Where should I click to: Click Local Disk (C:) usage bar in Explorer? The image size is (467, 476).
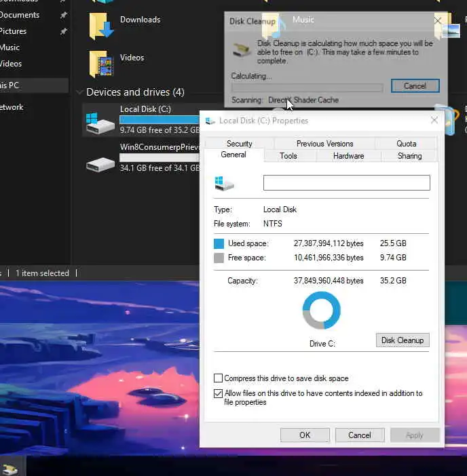[160, 119]
